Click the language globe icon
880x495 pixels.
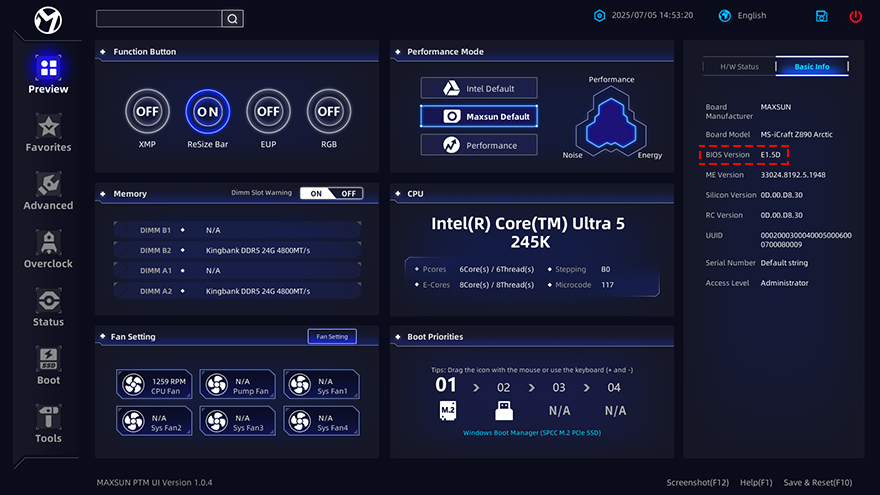click(725, 16)
